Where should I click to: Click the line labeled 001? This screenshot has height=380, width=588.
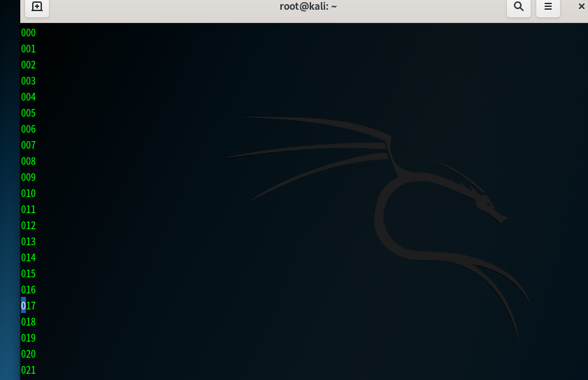click(x=29, y=49)
